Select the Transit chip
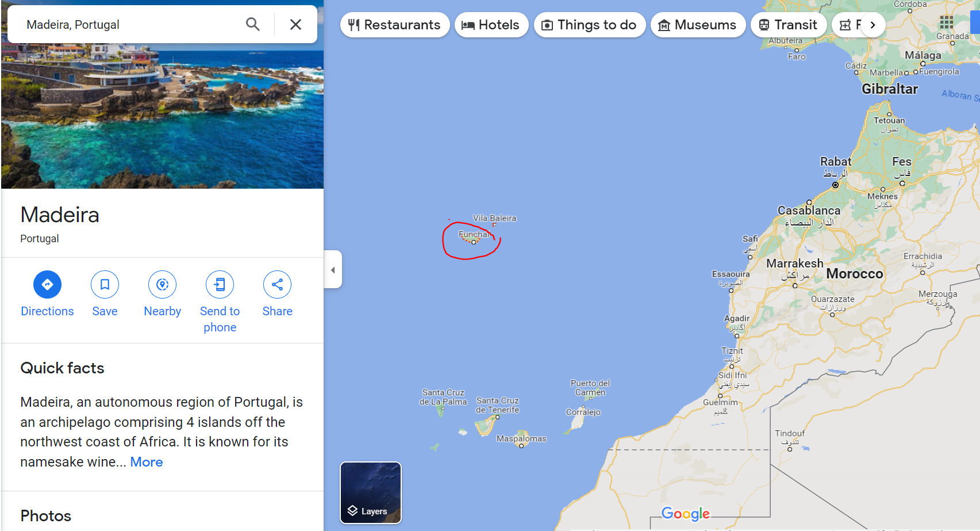The width and height of the screenshot is (980, 531). coord(789,25)
